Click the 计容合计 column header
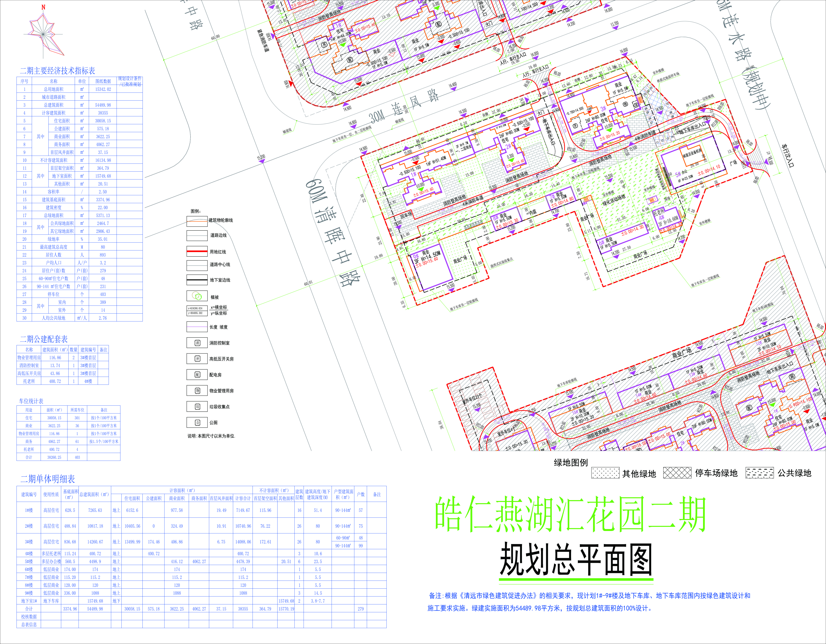This screenshot has width=826, height=644. click(x=243, y=498)
